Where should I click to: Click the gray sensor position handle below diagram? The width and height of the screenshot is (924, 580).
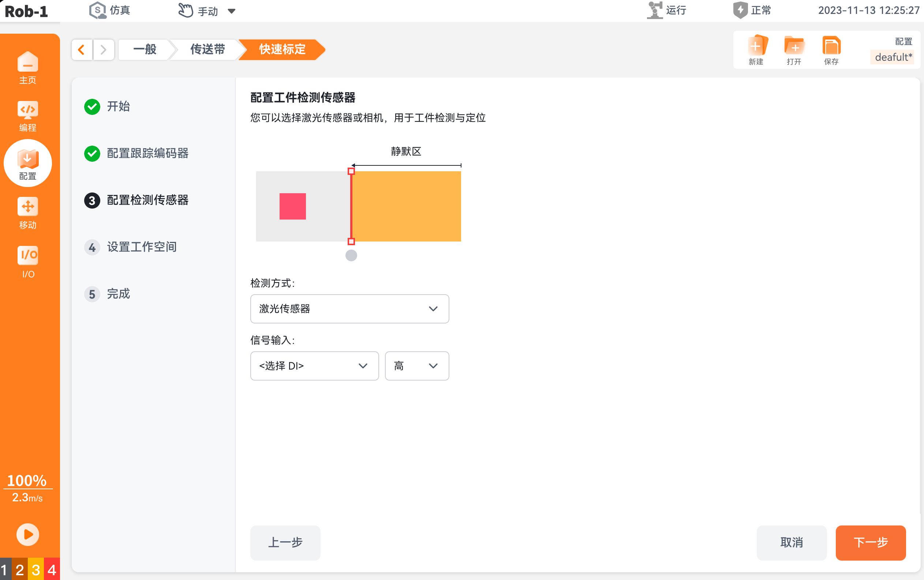click(x=351, y=255)
